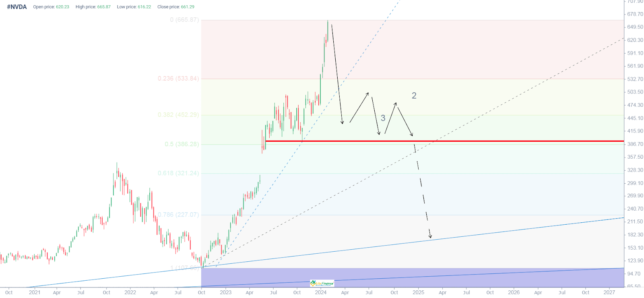Select the High price 665.87 readout
Image resolution: width=644 pixels, height=298 pixels.
click(x=93, y=7)
